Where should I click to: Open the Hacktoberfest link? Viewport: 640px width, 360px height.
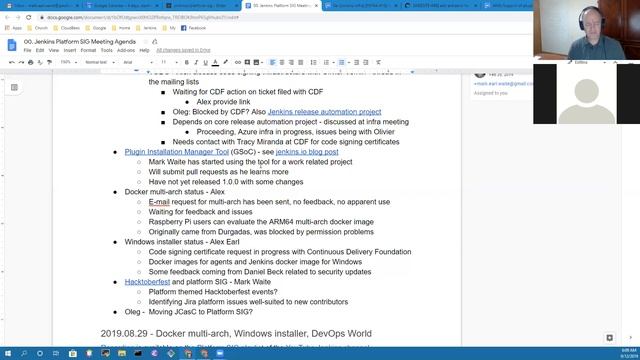tap(147, 282)
